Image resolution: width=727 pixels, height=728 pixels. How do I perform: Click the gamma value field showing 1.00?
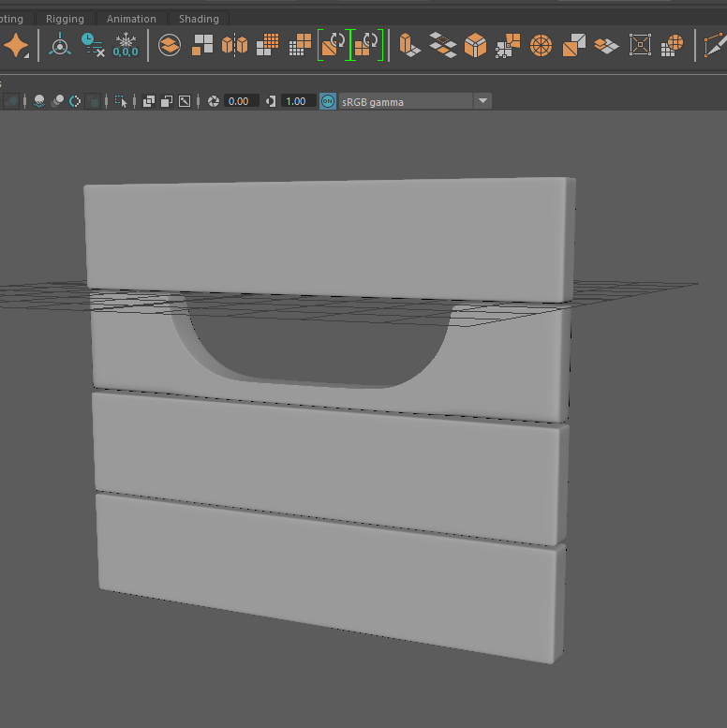[x=296, y=101]
